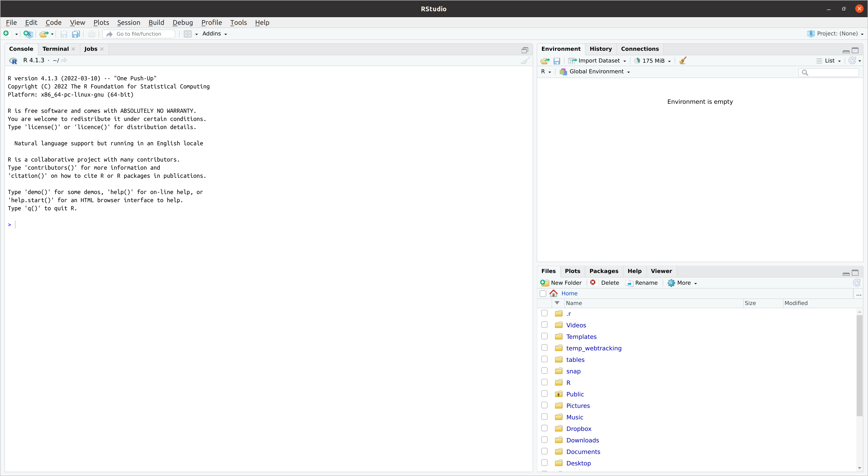Expand the Global Environment dropdown
Screen dimensions: 868x476
pos(596,72)
